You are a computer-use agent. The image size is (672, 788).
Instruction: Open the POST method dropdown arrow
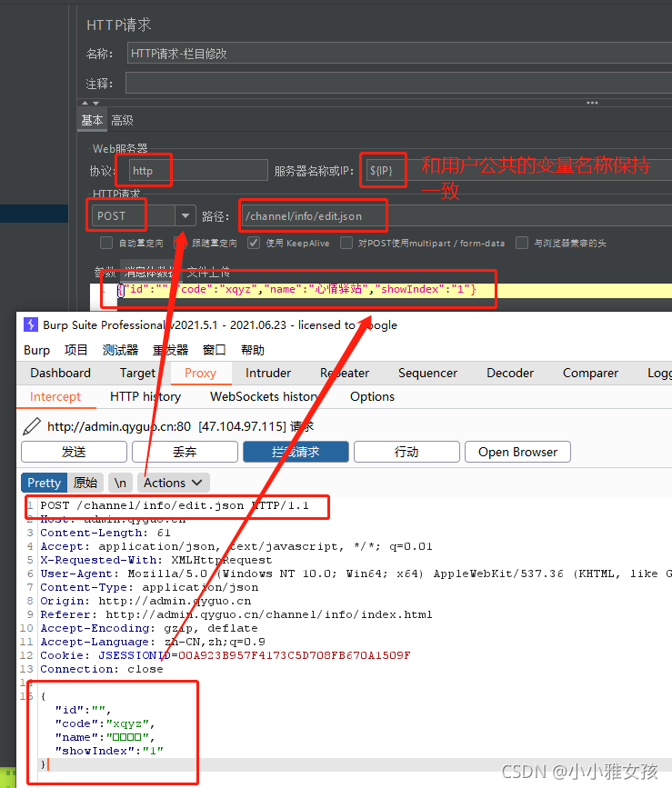coord(185,216)
